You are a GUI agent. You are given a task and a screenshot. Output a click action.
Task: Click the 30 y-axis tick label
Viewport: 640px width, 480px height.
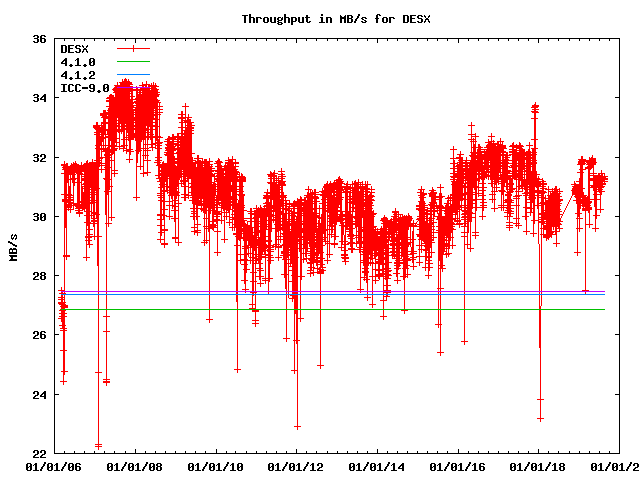[39, 217]
